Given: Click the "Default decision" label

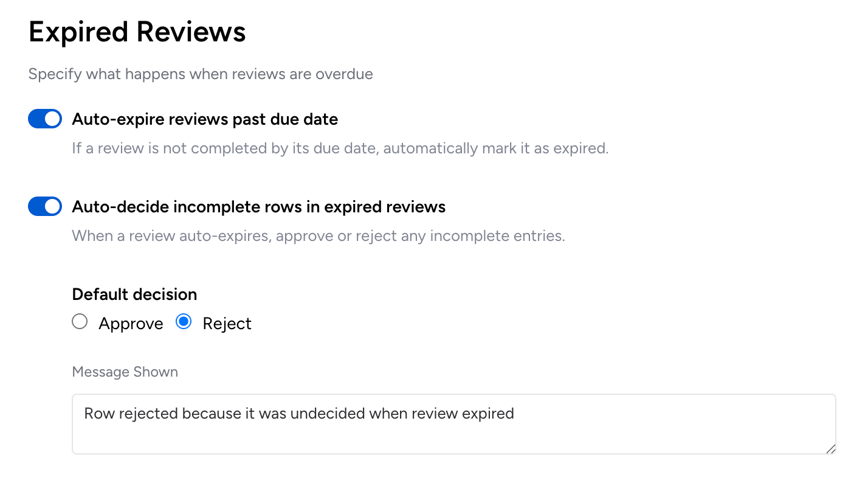Looking at the screenshot, I should [134, 294].
